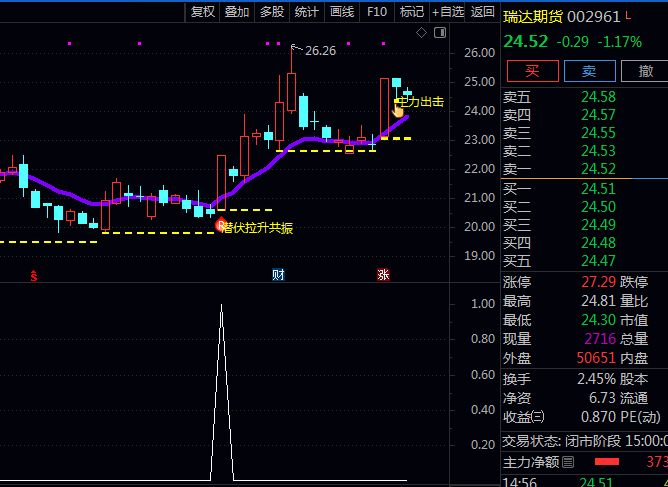Open the 统计 statistics tool
This screenshot has height=487, width=668.
point(307,12)
